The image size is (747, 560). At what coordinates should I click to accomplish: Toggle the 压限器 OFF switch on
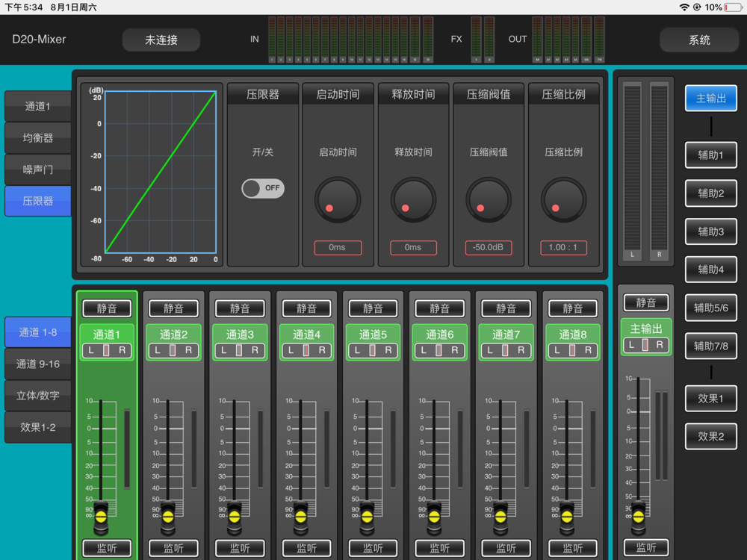[263, 188]
